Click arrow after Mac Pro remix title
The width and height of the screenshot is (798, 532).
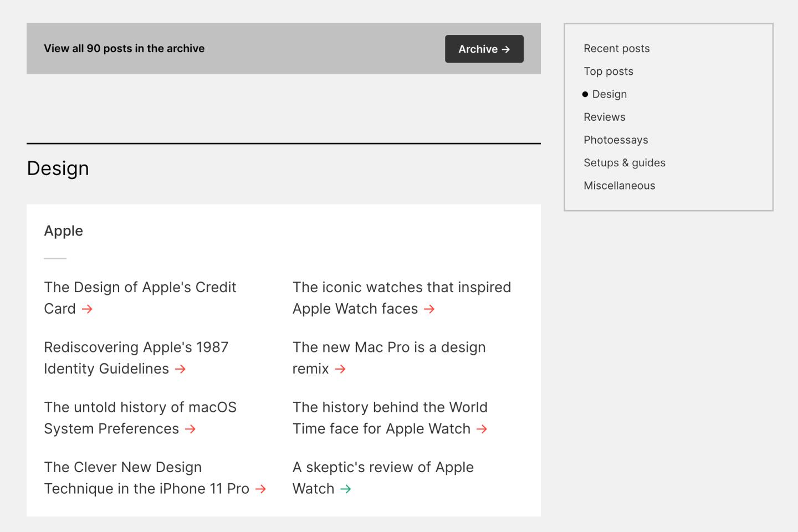click(340, 369)
